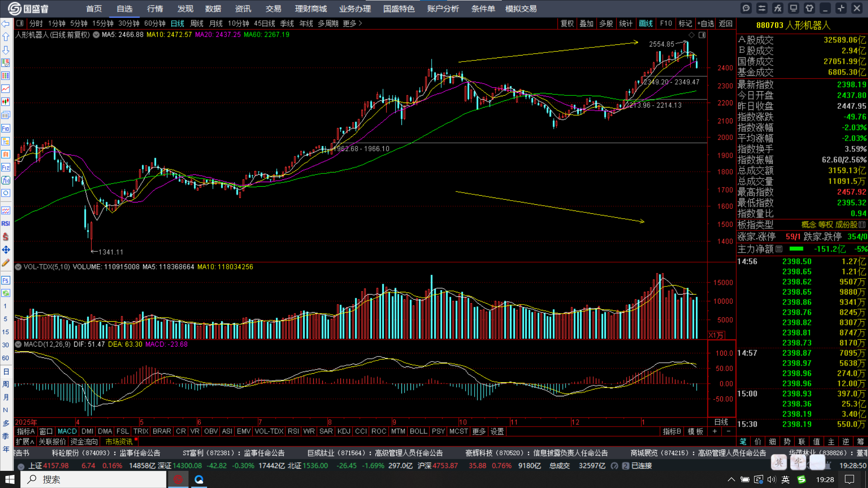Viewport: 868px width, 488px height.
Task: Toggle the MACD indicator panel collapse circle
Action: [19, 344]
